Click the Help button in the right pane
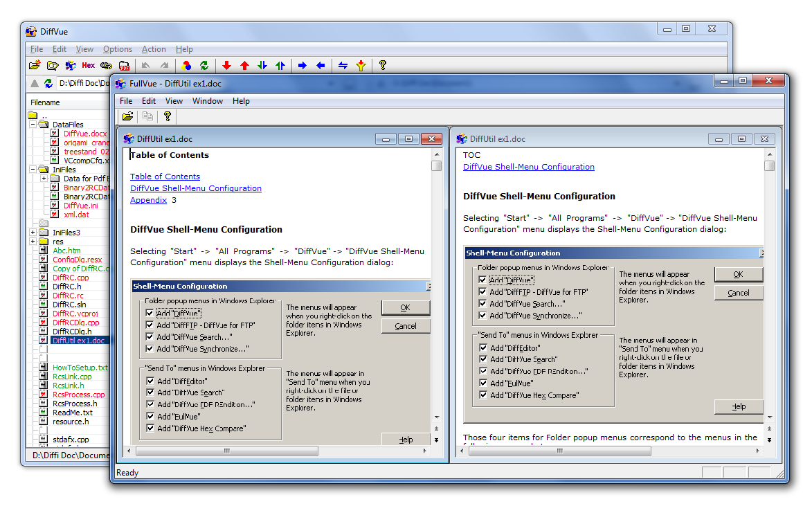The height and width of the screenshot is (506, 812). [739, 406]
